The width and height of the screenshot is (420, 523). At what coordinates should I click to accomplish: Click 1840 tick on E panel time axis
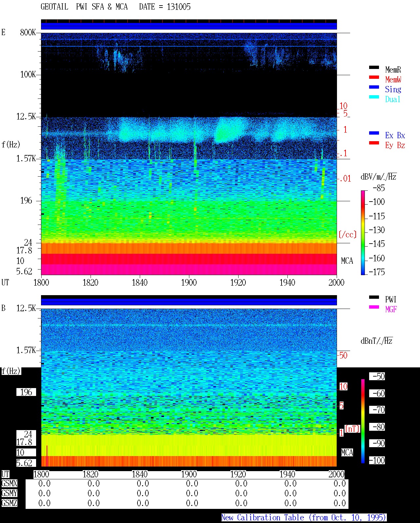coord(139,282)
